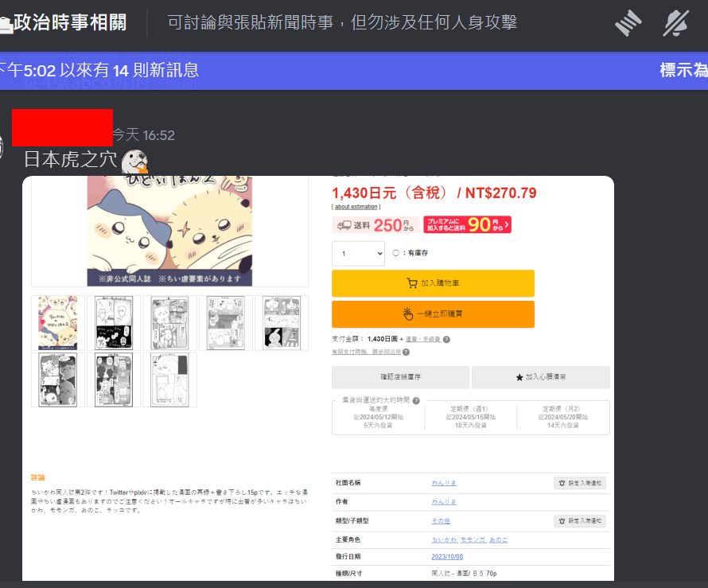The image size is (708, 588).
Task: Click the cart icon on 加入購物車 button
Action: (x=412, y=283)
